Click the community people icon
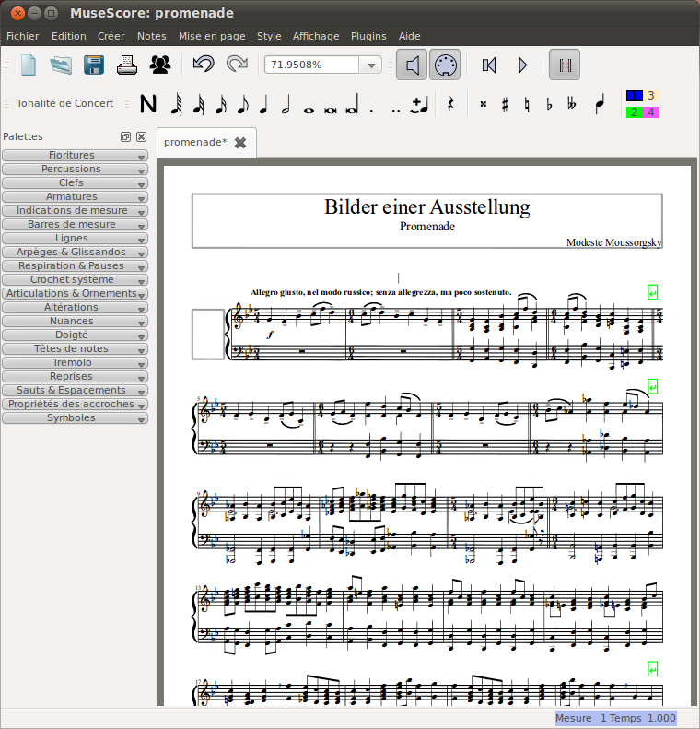Viewport: 700px width, 729px height. [159, 65]
